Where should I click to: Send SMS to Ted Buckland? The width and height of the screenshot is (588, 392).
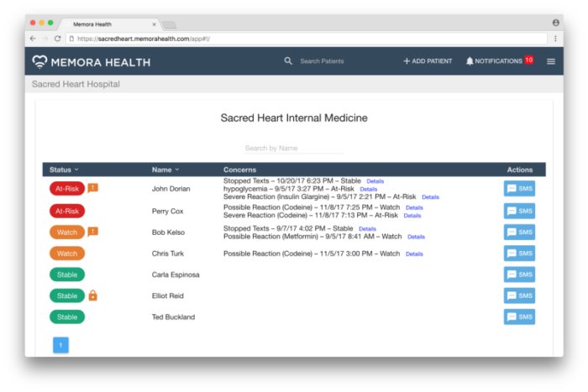click(x=519, y=316)
